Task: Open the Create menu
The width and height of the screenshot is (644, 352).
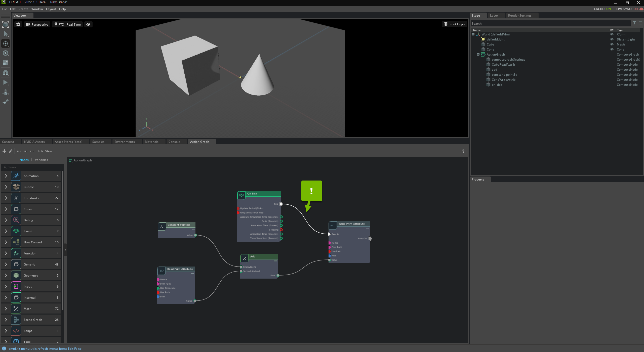Action: pos(23,9)
